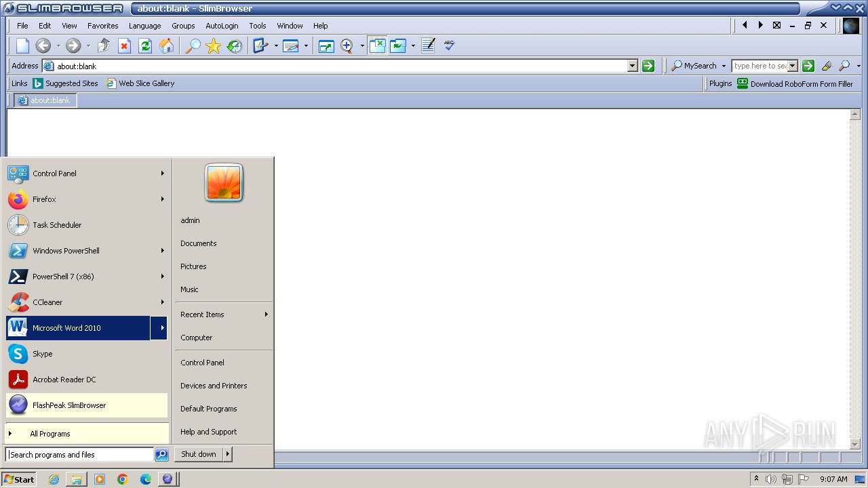The height and width of the screenshot is (488, 868).
Task: Click the notepad with pen icon
Action: point(428,45)
